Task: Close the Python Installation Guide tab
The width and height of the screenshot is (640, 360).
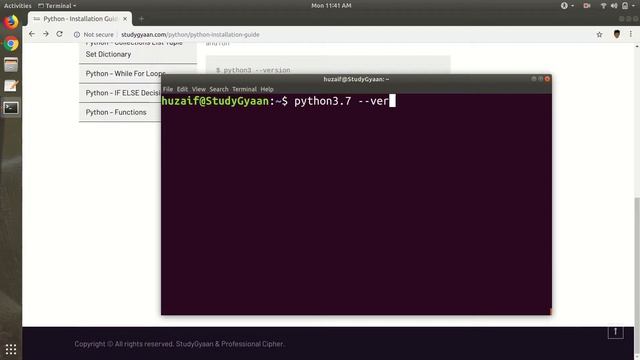Action: (x=125, y=19)
